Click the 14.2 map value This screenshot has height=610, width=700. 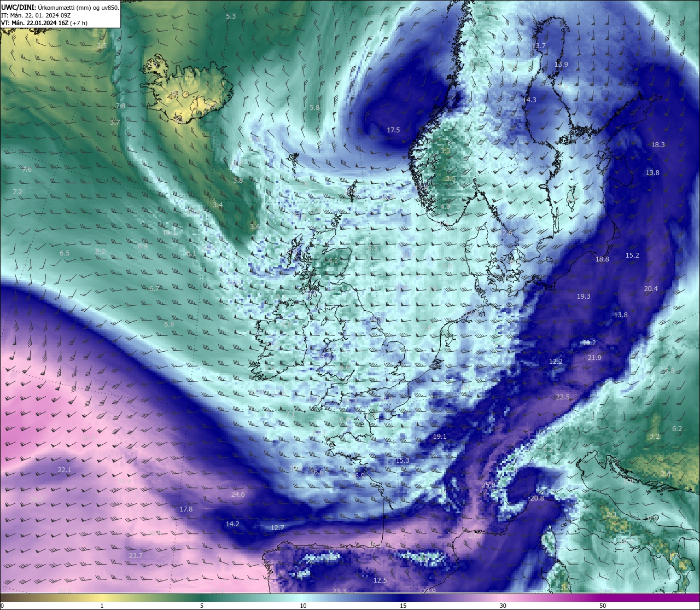pos(232,524)
